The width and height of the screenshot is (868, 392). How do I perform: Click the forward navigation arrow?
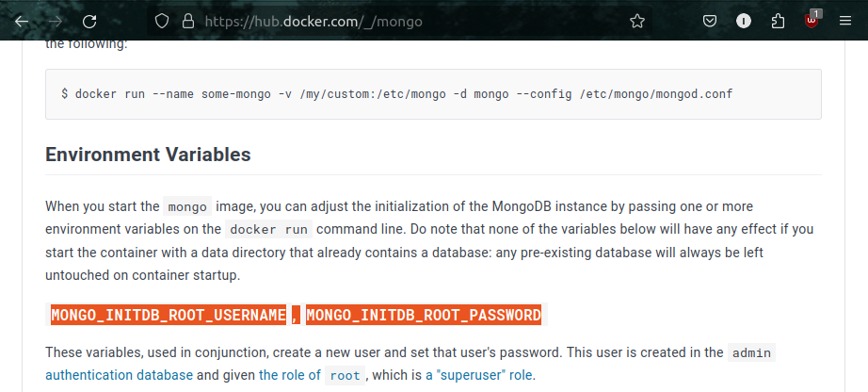click(x=56, y=22)
